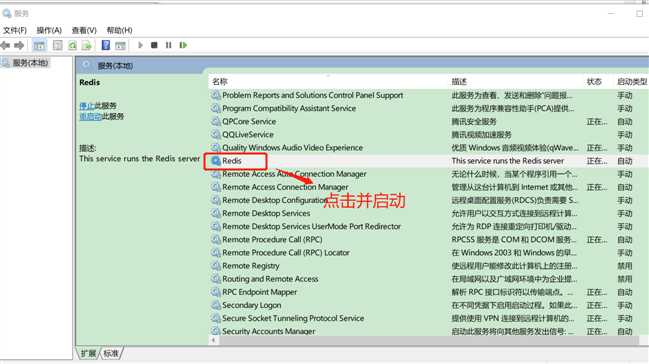Toggle the console tree pane icon
649x364 pixels.
coord(39,45)
